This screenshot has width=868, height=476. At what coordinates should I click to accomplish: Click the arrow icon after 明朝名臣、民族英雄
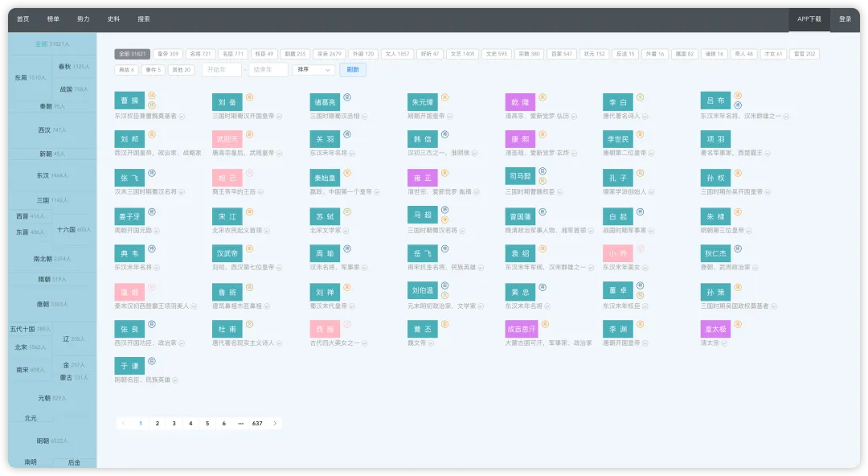(175, 380)
